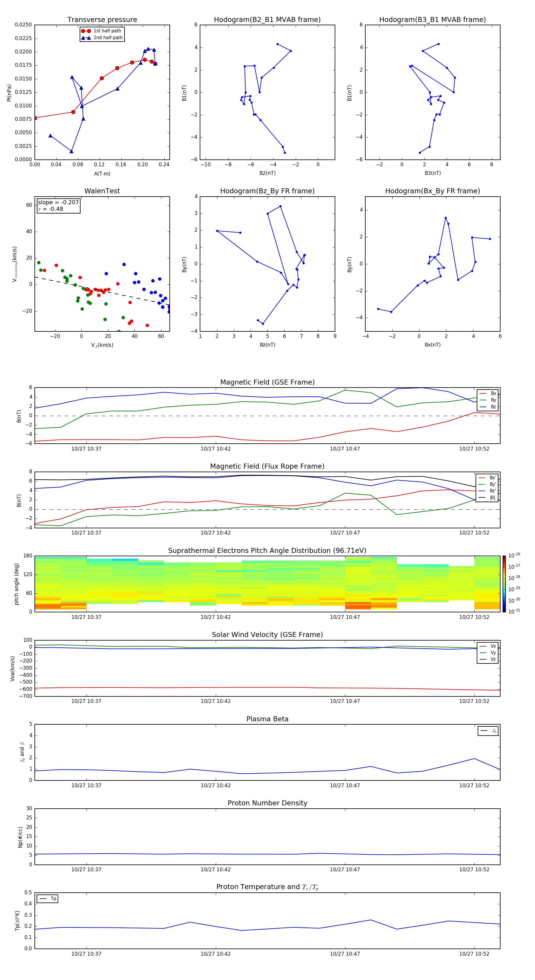
Task: Click the 'Transverse pressure' plot title
Action: coord(102,20)
